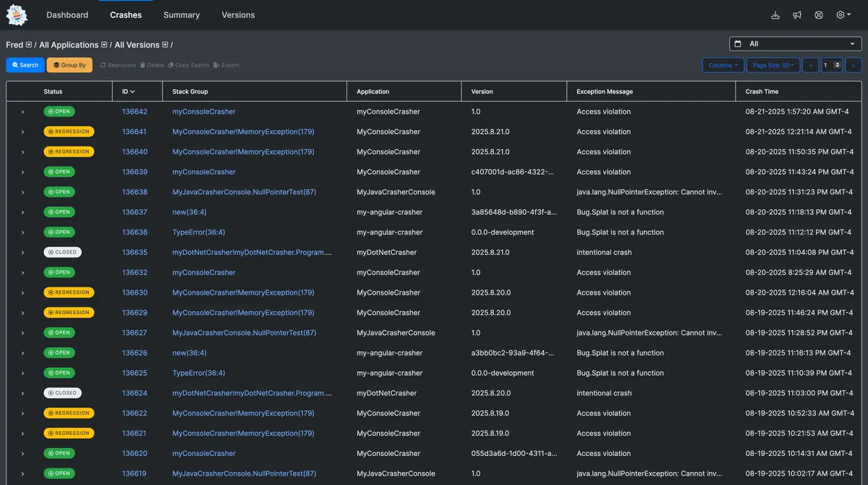This screenshot has height=485, width=868.
Task: Click the BugSplat logo icon
Action: pyautogui.click(x=16, y=14)
